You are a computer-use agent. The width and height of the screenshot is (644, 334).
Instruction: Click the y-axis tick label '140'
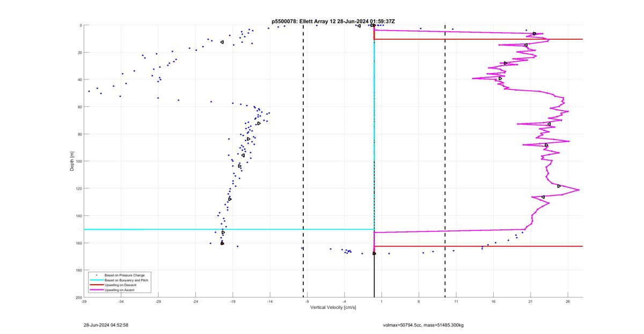[78, 216]
